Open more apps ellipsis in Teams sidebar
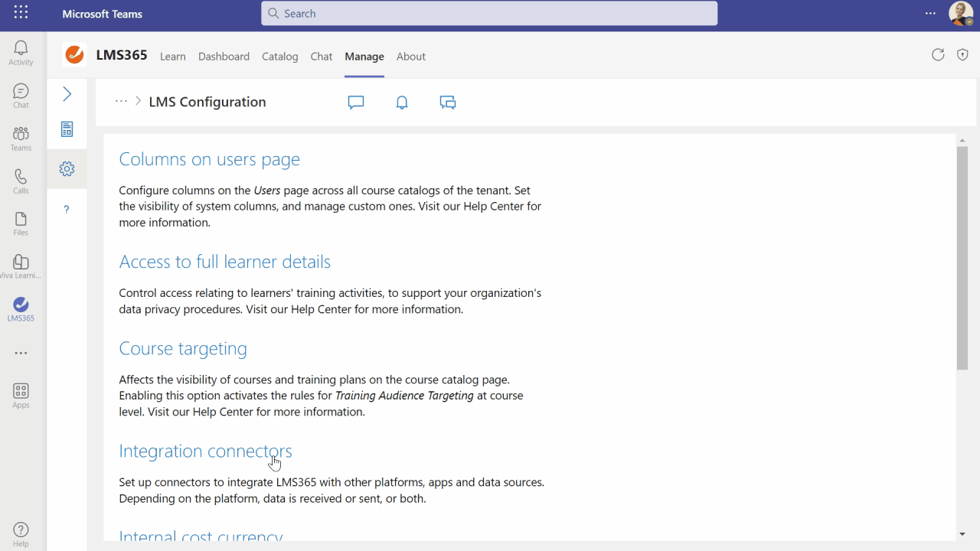The width and height of the screenshot is (980, 551). (x=21, y=354)
